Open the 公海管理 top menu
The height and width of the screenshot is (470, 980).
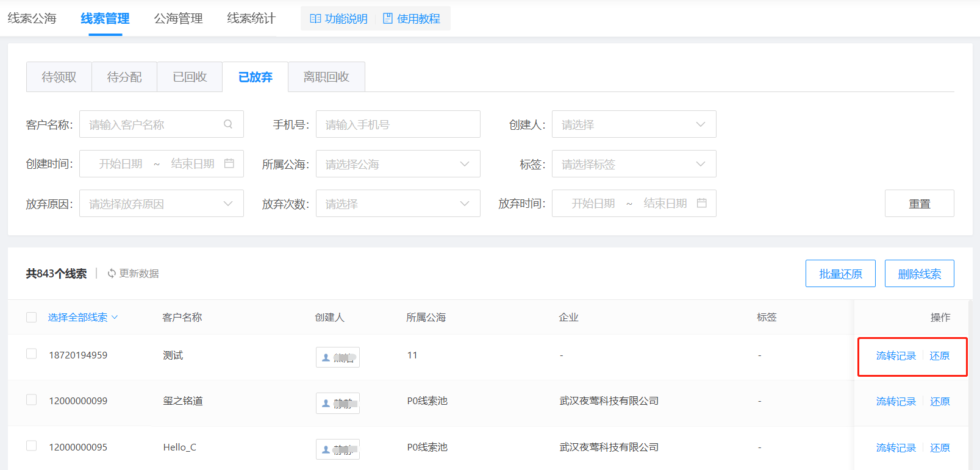tap(178, 18)
